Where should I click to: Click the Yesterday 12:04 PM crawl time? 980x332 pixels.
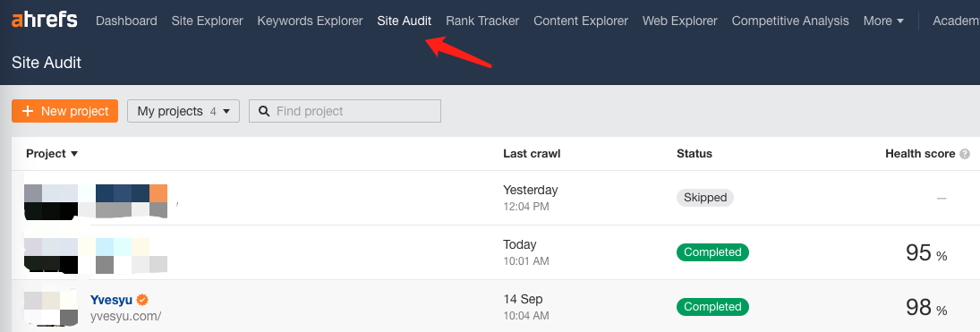click(530, 198)
